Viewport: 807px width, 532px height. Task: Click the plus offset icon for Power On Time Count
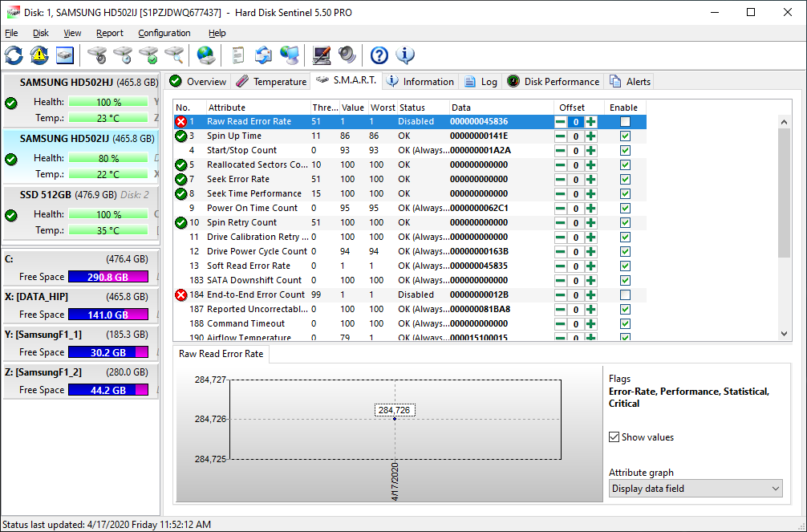[x=591, y=208]
